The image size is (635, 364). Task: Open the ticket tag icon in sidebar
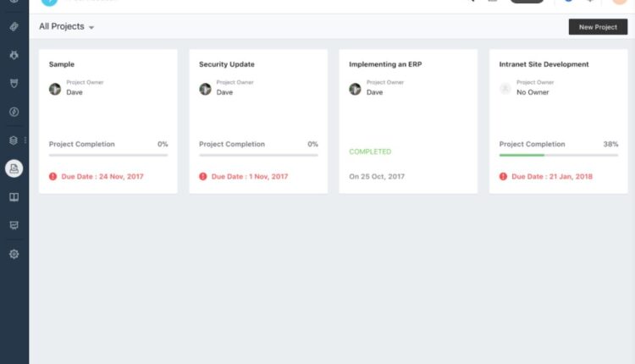pyautogui.click(x=14, y=27)
